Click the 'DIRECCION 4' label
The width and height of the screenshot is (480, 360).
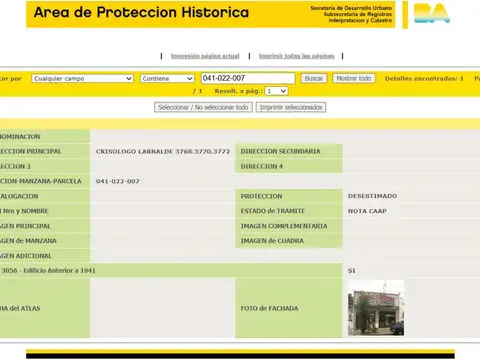point(262,166)
